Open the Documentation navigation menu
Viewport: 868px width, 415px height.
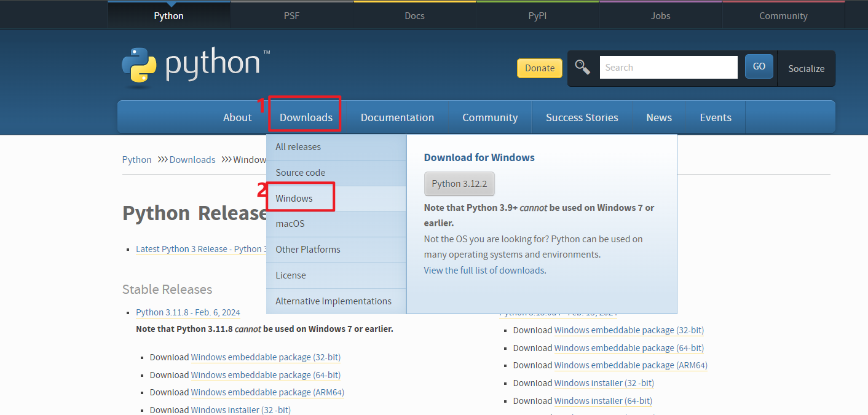pos(397,117)
